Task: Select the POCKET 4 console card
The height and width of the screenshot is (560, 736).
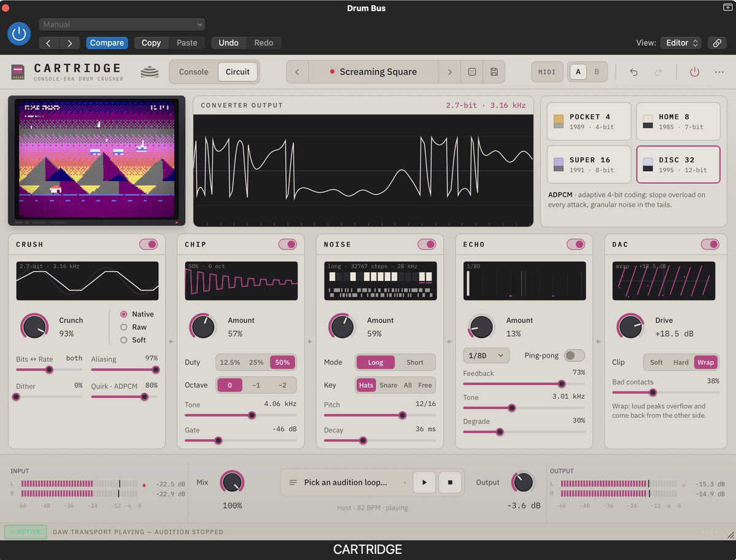Action: tap(589, 121)
